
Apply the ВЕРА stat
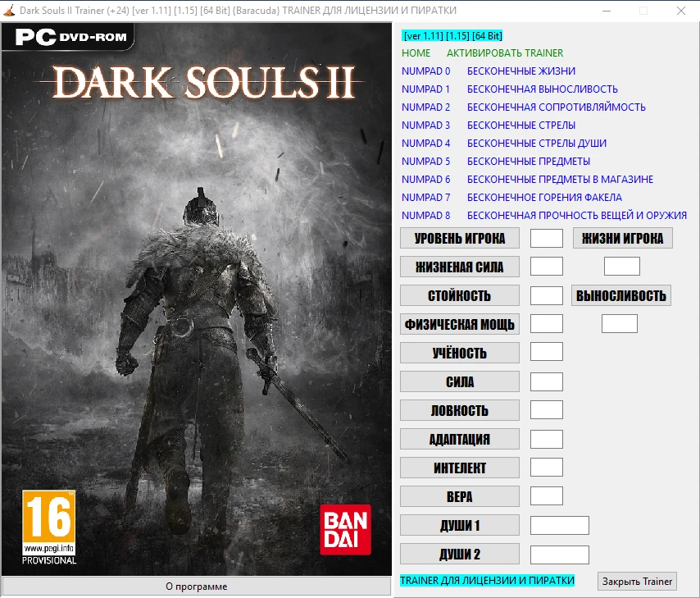click(x=459, y=495)
